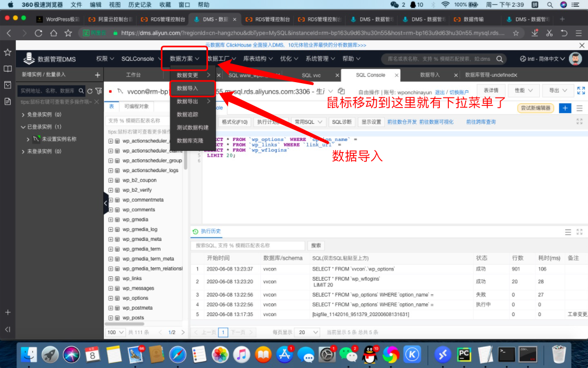Image resolution: width=588 pixels, height=368 pixels.
Task: Choose 数据追踪 menu entry
Action: tap(192, 114)
